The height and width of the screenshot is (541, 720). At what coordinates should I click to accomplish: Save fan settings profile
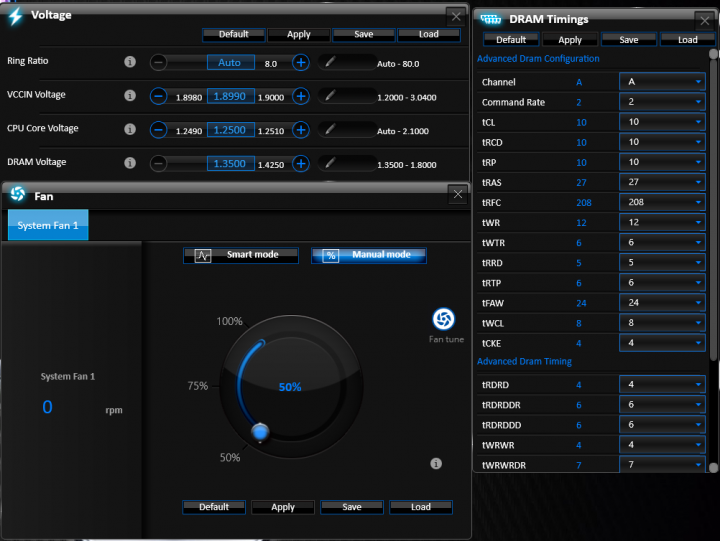tap(352, 507)
